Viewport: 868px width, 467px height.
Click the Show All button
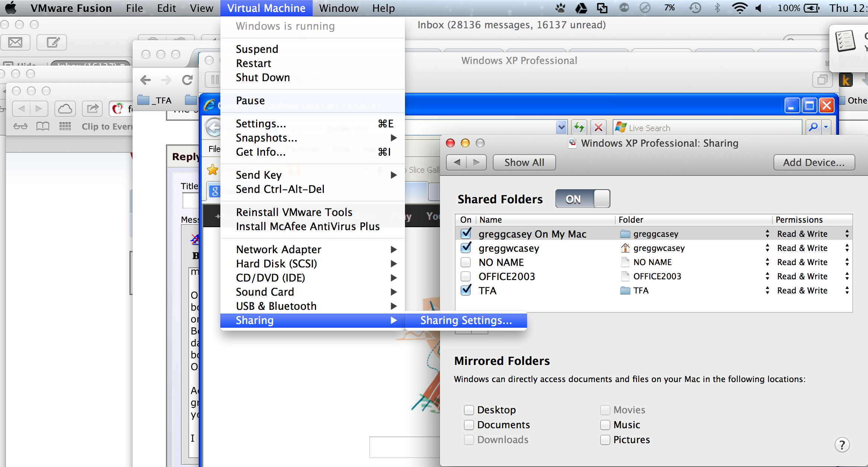pyautogui.click(x=524, y=162)
